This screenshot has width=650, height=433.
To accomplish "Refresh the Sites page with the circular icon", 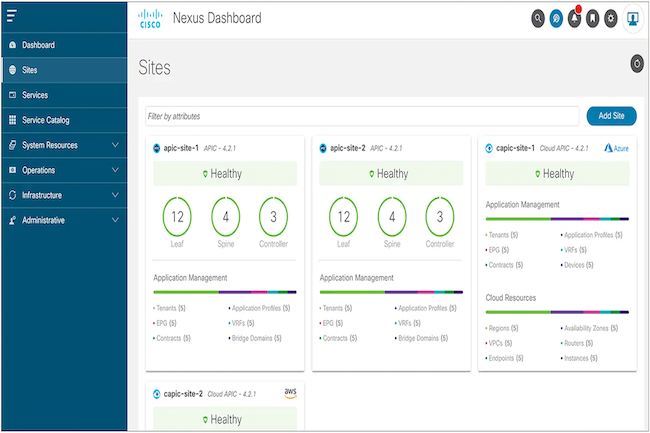I will click(x=637, y=64).
